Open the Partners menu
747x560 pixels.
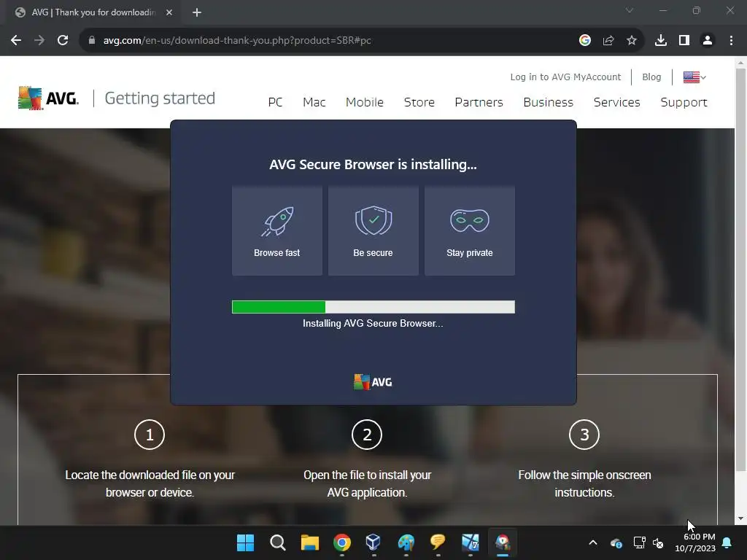(x=479, y=102)
